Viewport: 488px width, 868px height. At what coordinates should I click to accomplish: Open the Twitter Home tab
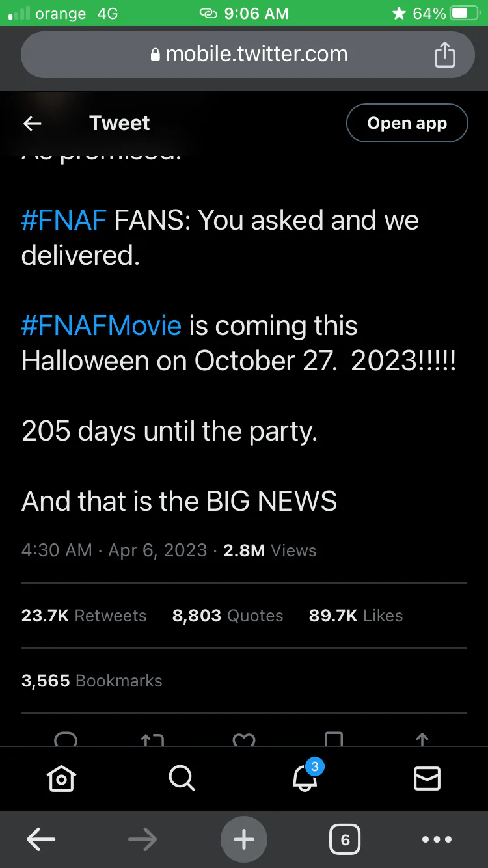[x=61, y=778]
